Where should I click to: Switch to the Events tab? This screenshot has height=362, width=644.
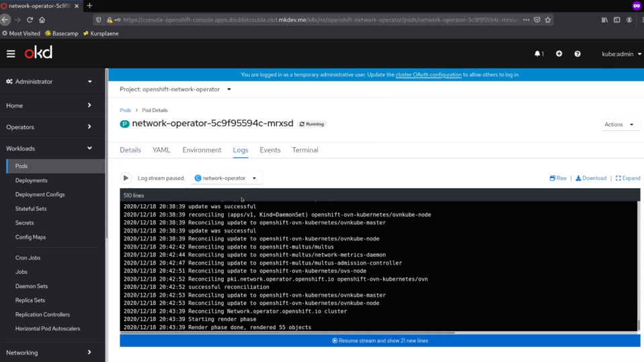(x=270, y=150)
